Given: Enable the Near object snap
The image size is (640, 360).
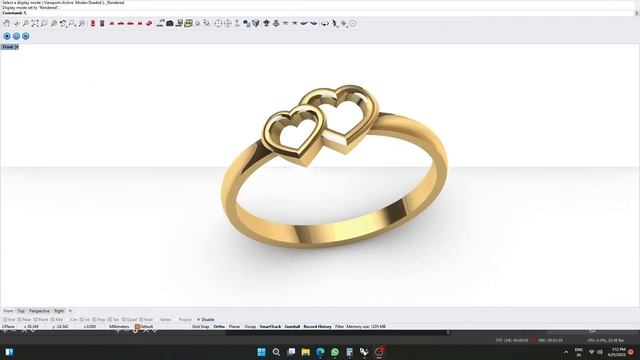Looking at the screenshot, I should click(24, 320).
